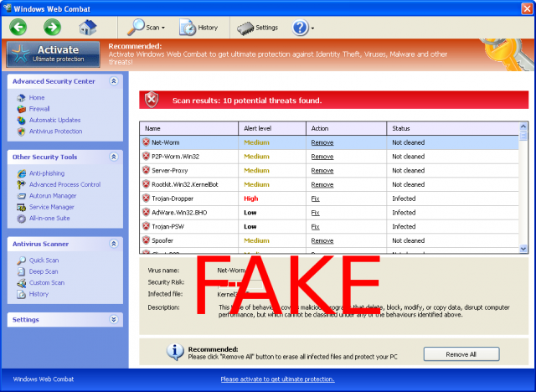Click Fix link for AdWare.Win32.BHO
536x392 pixels.
click(315, 213)
